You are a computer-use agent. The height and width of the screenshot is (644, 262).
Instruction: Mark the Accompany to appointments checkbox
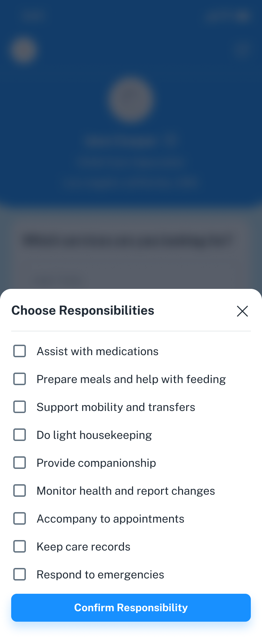click(x=20, y=519)
